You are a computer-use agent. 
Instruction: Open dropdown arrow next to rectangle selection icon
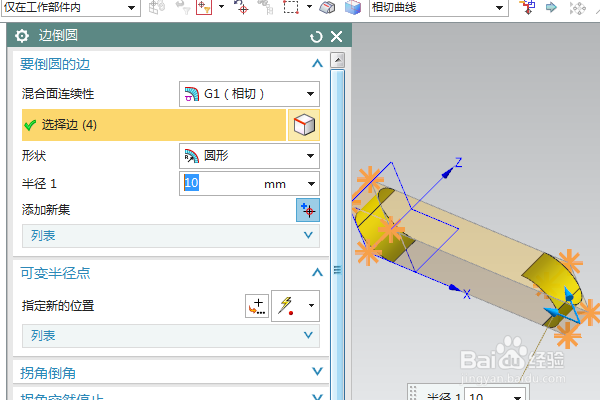[x=309, y=7]
